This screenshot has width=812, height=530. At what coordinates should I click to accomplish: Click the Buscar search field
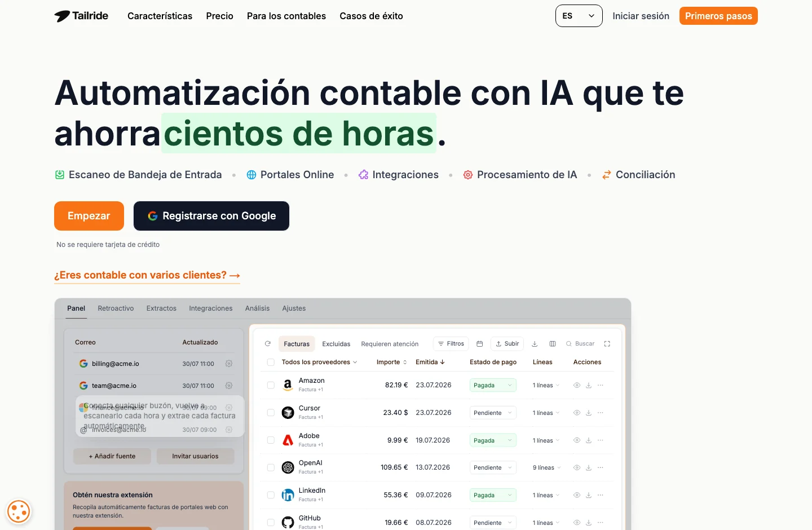[x=580, y=343]
